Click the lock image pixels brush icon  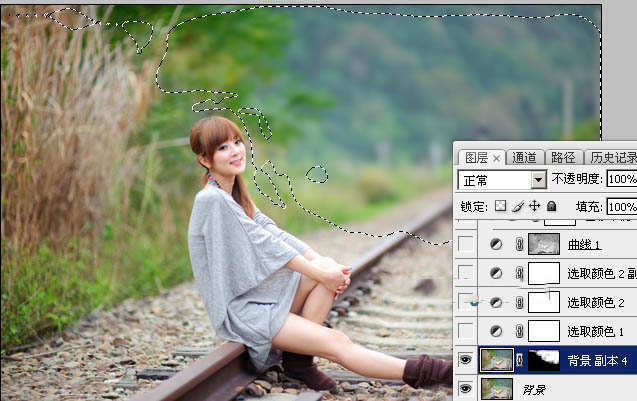tap(517, 206)
